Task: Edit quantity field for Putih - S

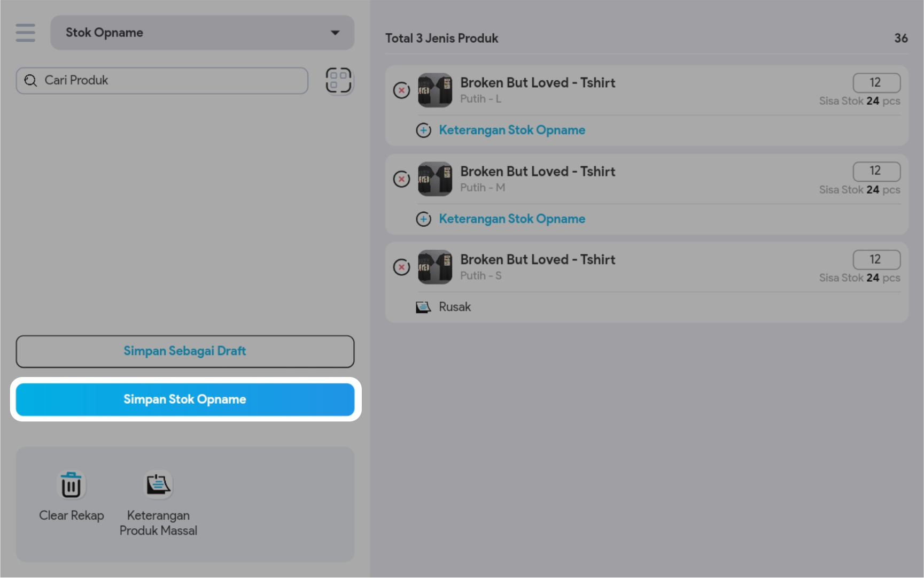Action: pyautogui.click(x=876, y=260)
